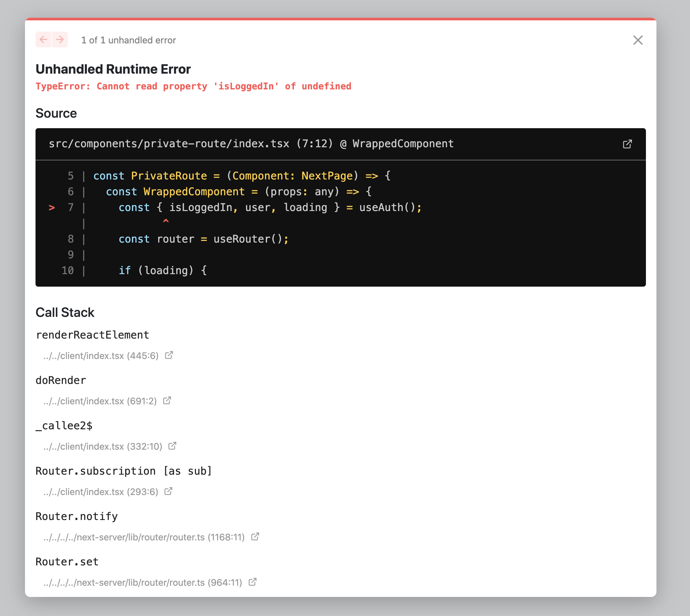
Task: Open client/index.tsx at Router.subscription frame
Action: click(168, 491)
